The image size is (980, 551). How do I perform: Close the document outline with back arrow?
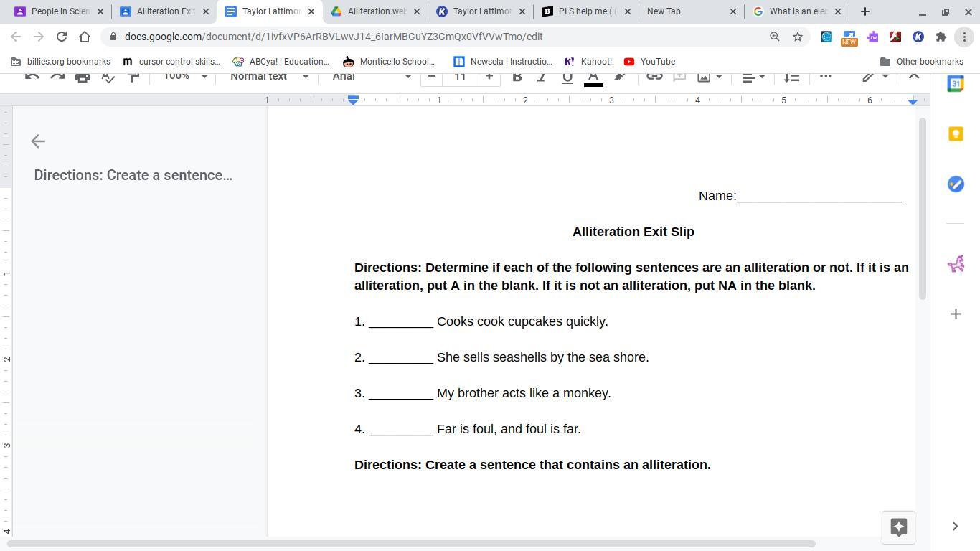tap(38, 141)
